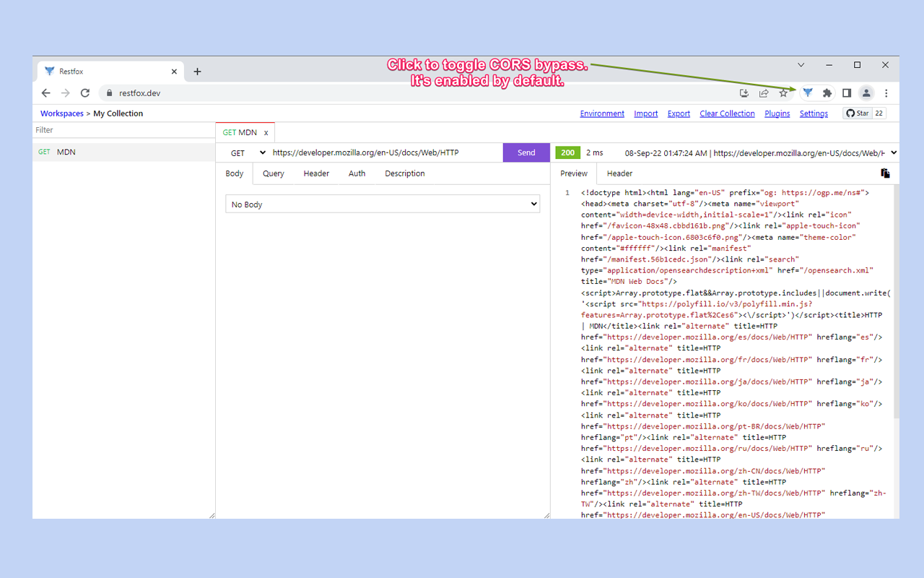
Task: Open the Clear Collection link
Action: (727, 113)
